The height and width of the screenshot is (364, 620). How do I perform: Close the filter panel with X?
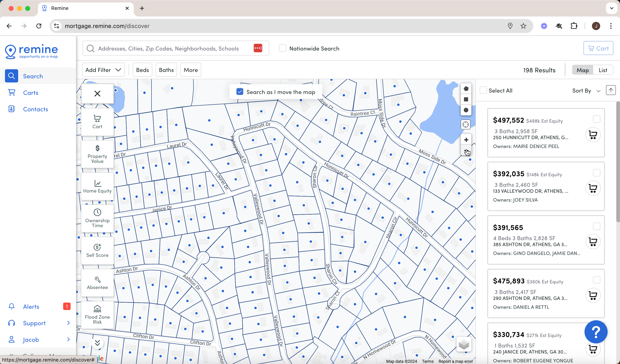point(97,94)
